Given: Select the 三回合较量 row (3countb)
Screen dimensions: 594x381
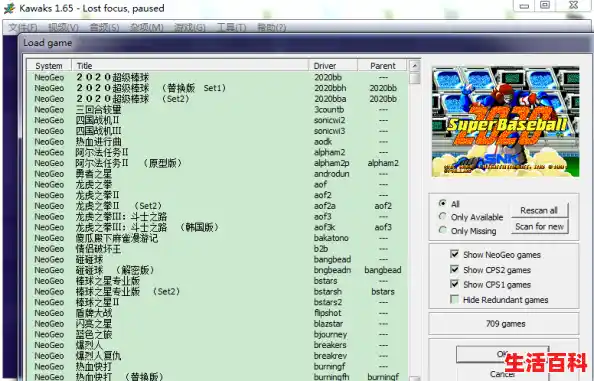Looking at the screenshot, I should (x=218, y=109).
